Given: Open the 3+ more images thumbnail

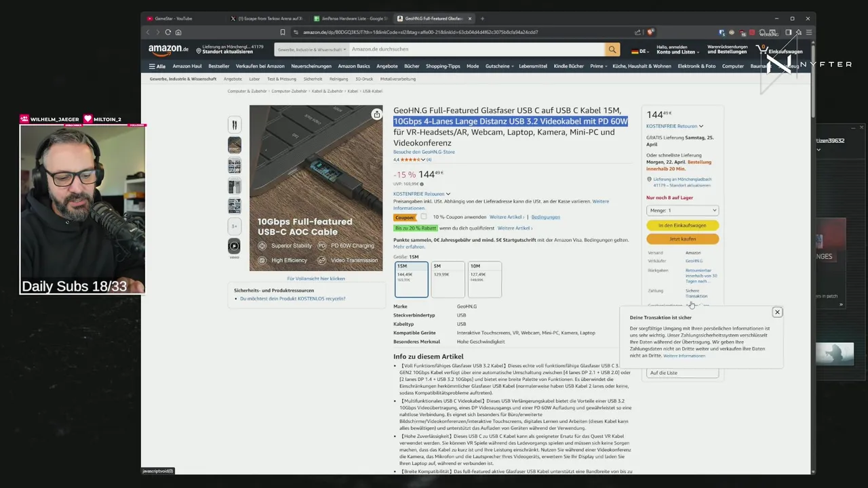Looking at the screenshot, I should pos(234,226).
